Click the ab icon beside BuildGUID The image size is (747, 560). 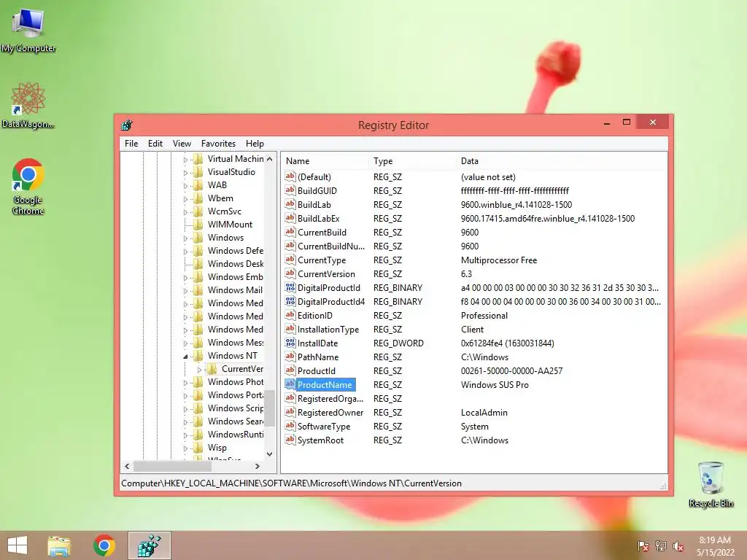tap(290, 190)
